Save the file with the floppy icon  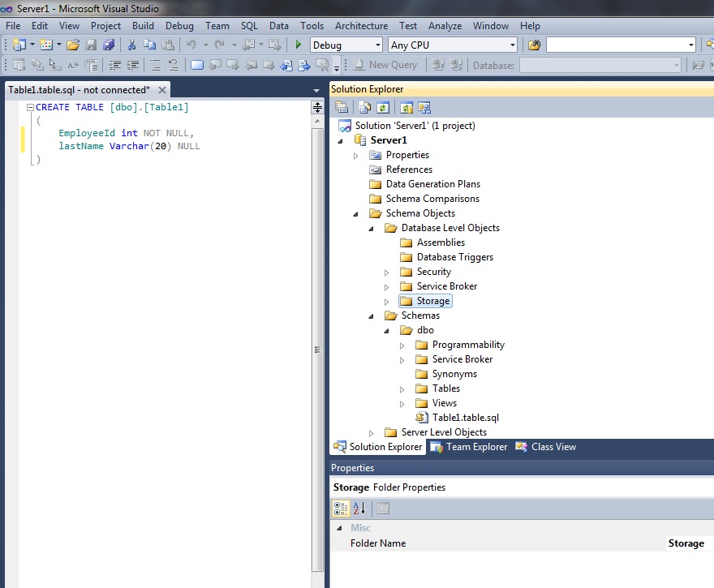coord(91,45)
